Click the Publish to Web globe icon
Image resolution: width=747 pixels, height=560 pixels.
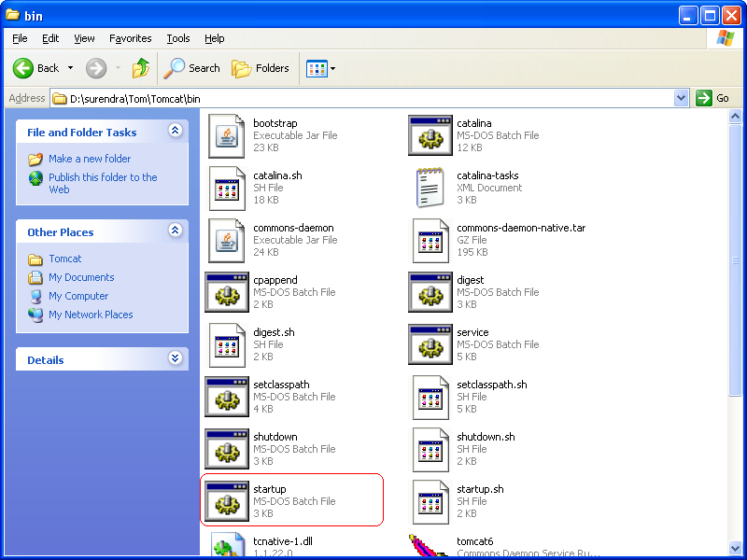[x=35, y=178]
